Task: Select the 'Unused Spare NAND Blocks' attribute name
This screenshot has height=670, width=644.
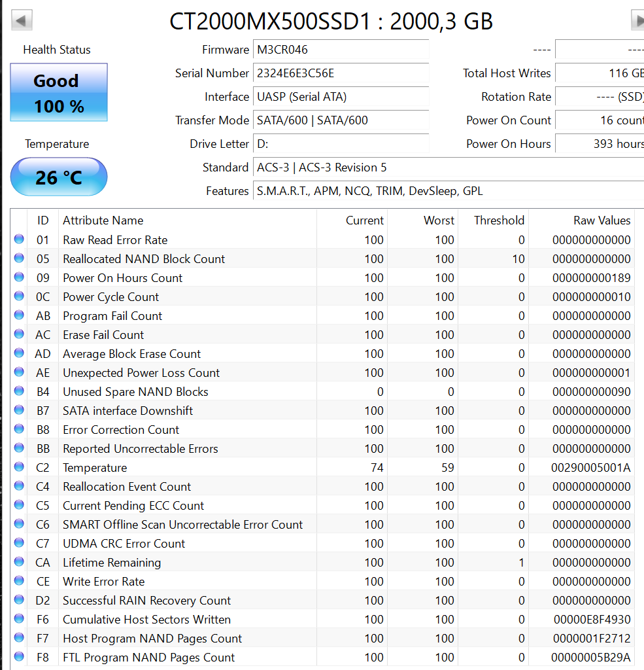Action: [x=135, y=392]
